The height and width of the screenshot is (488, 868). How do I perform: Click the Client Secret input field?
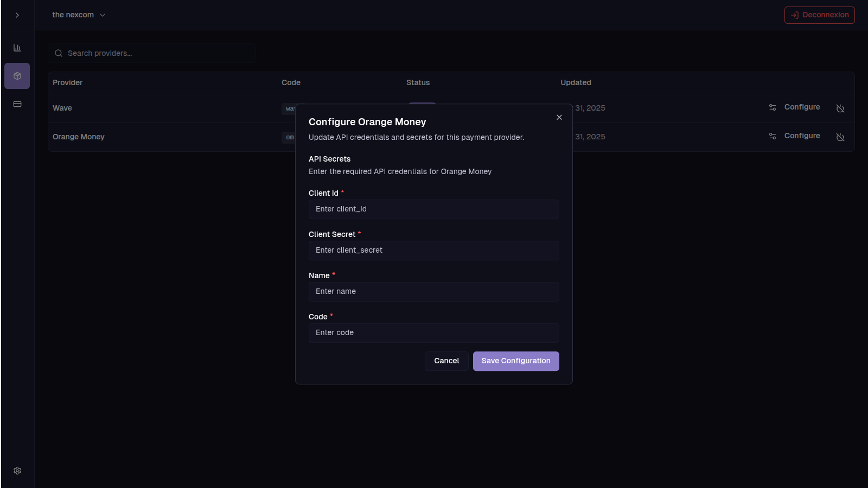pos(433,251)
